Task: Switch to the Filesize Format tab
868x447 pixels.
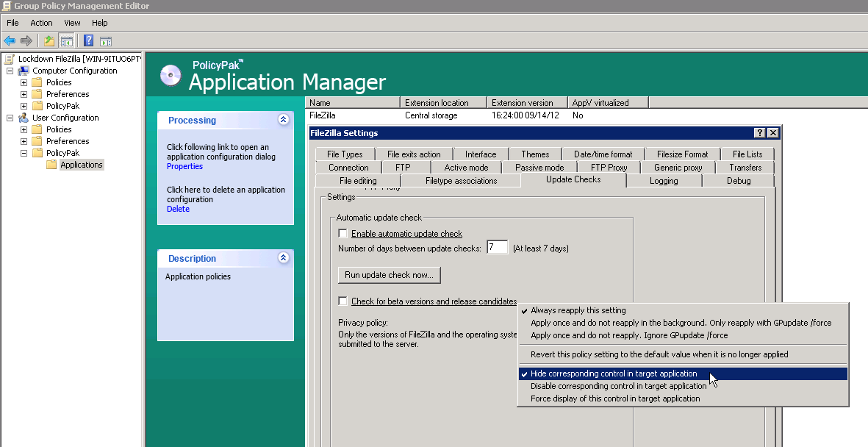Action: [683, 154]
